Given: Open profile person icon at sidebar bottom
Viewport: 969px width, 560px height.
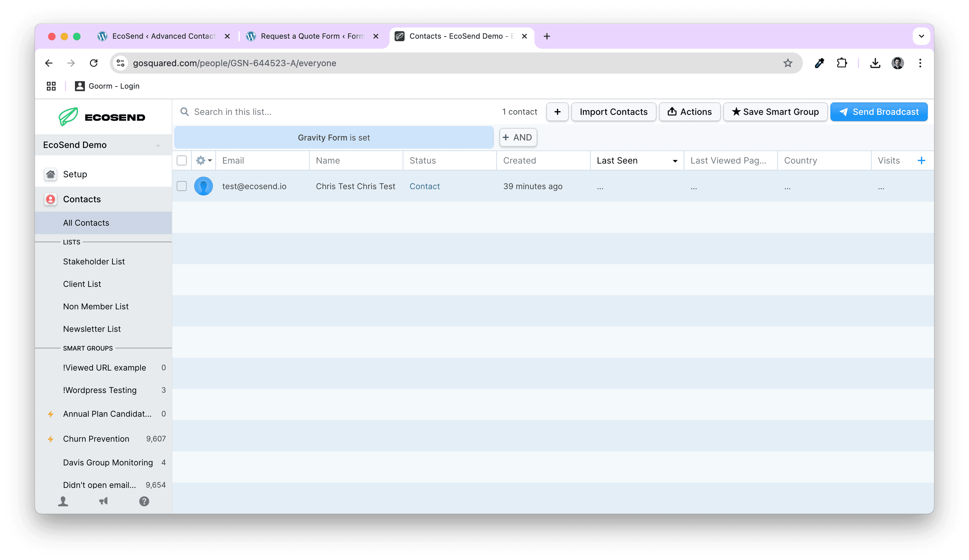Looking at the screenshot, I should [x=63, y=501].
